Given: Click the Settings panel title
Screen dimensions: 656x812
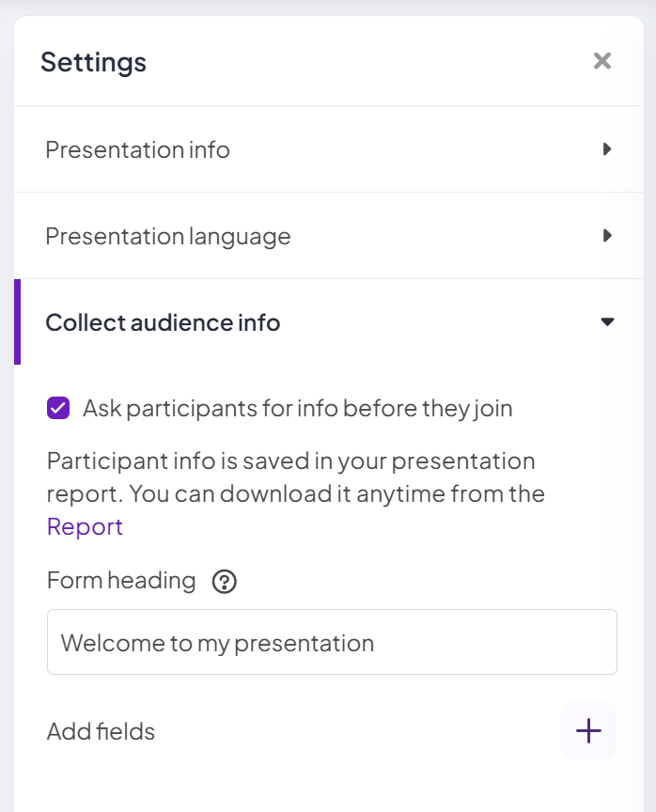Looking at the screenshot, I should (94, 62).
